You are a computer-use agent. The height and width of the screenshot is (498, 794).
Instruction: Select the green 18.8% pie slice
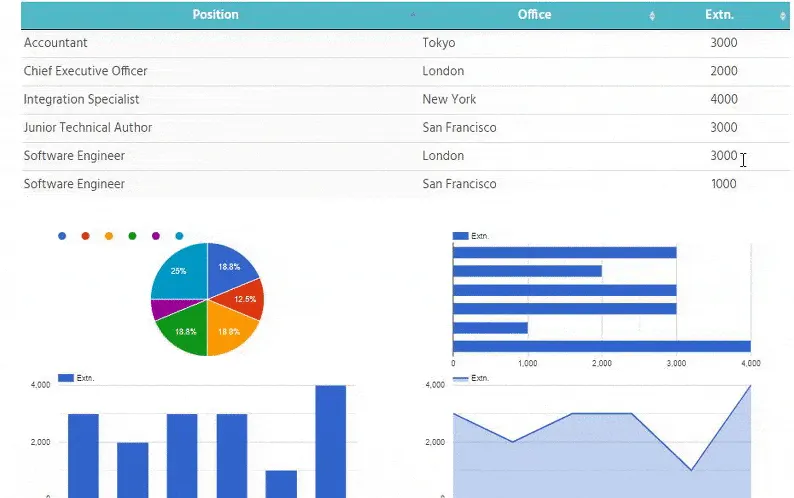click(x=186, y=330)
